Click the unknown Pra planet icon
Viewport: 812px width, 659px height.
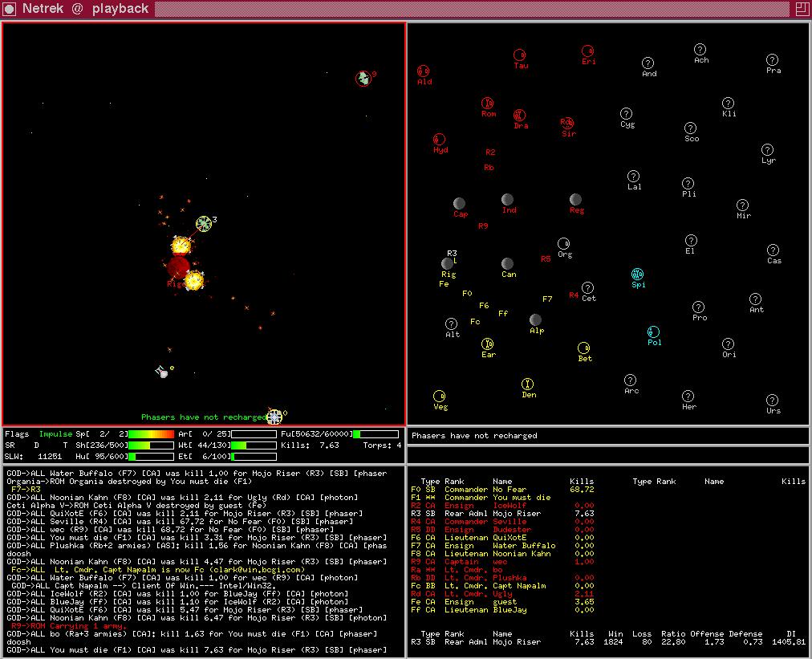click(x=772, y=59)
